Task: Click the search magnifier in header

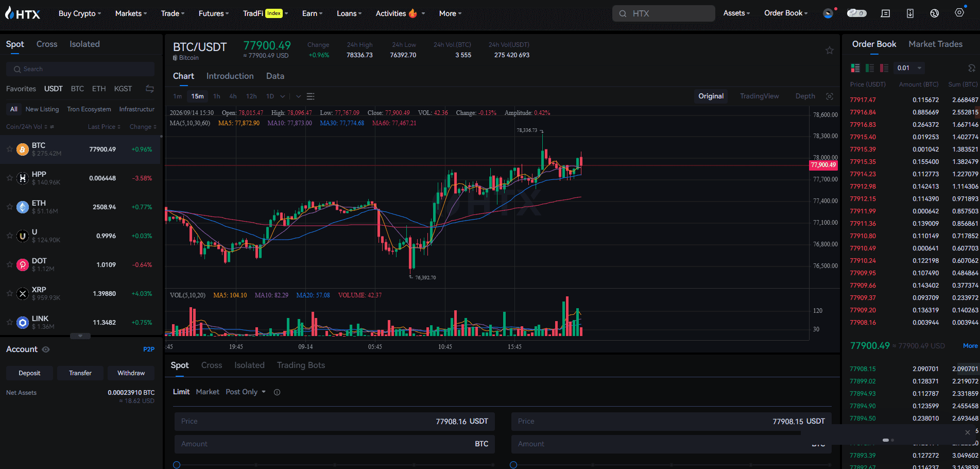Action: 623,13
